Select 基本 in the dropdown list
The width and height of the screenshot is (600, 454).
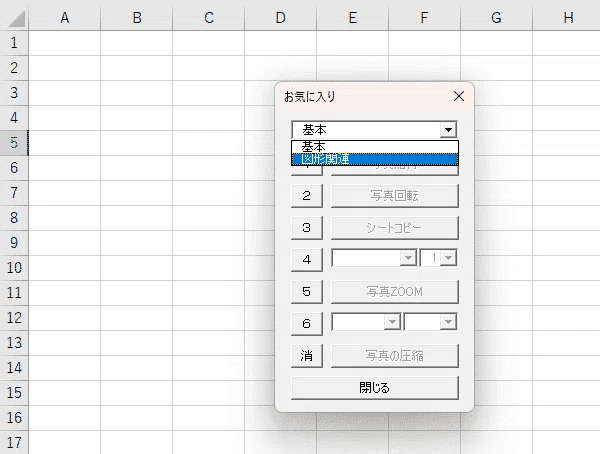375,147
